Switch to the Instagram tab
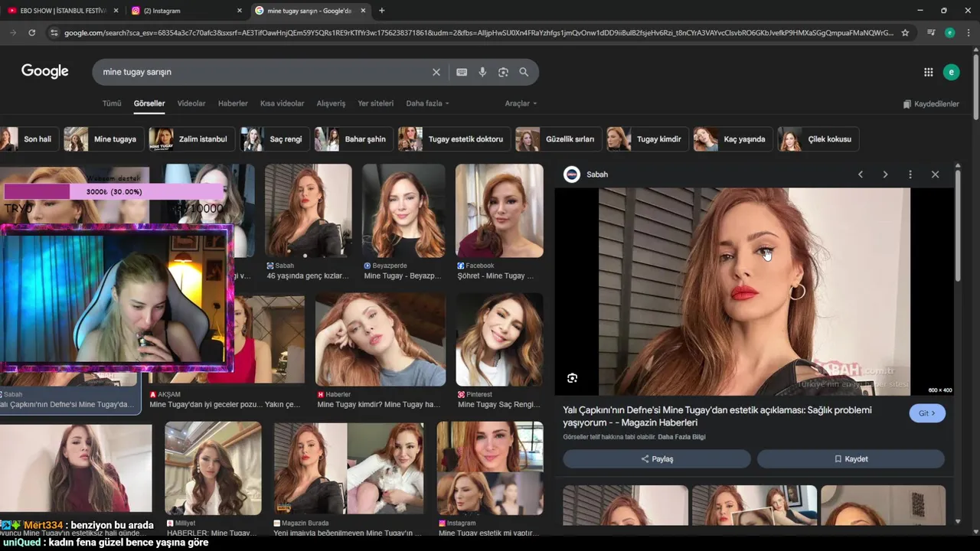This screenshot has height=551, width=980. click(x=187, y=11)
